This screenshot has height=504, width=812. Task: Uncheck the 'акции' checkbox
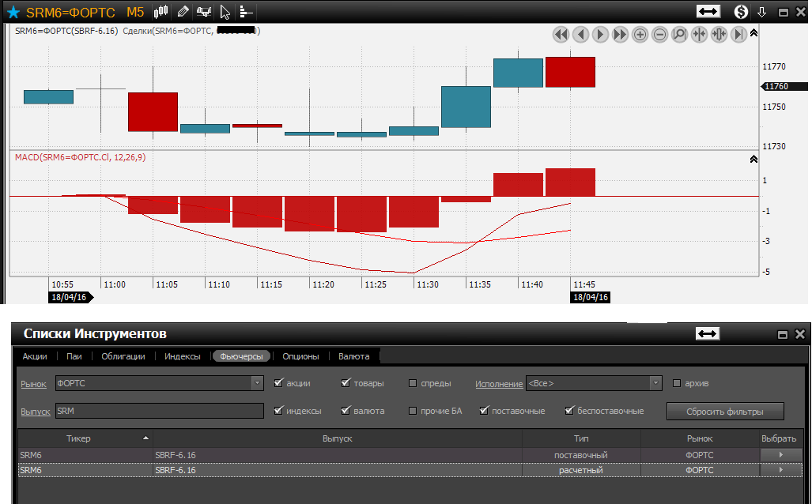pyautogui.click(x=278, y=383)
